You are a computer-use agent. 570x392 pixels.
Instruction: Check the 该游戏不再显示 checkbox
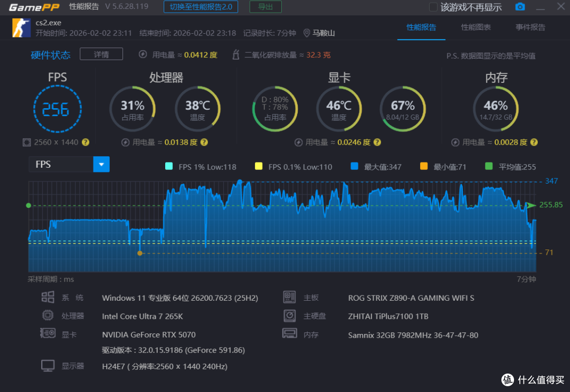pos(433,7)
